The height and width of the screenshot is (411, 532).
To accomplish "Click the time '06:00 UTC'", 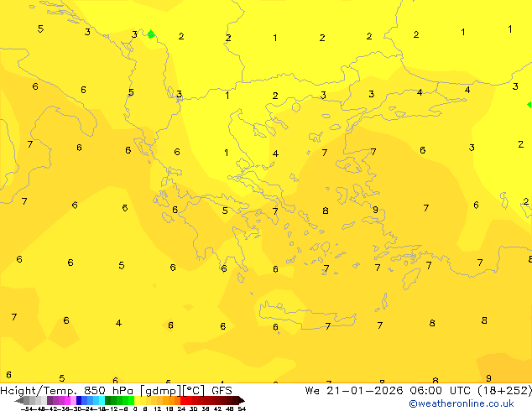I will [440, 391].
